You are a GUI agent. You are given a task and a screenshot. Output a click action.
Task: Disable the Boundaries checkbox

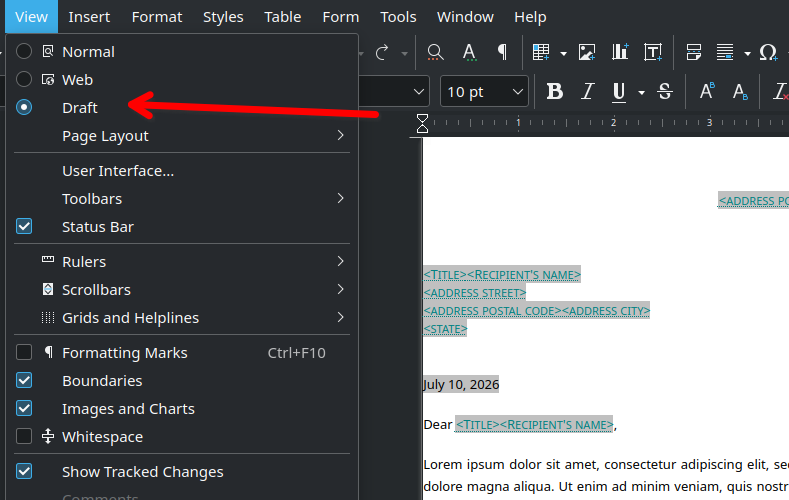(x=24, y=380)
